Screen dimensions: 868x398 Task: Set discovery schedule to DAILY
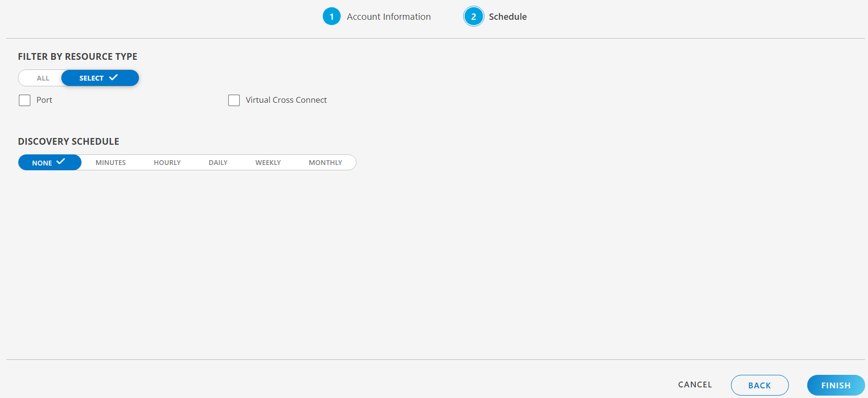218,163
